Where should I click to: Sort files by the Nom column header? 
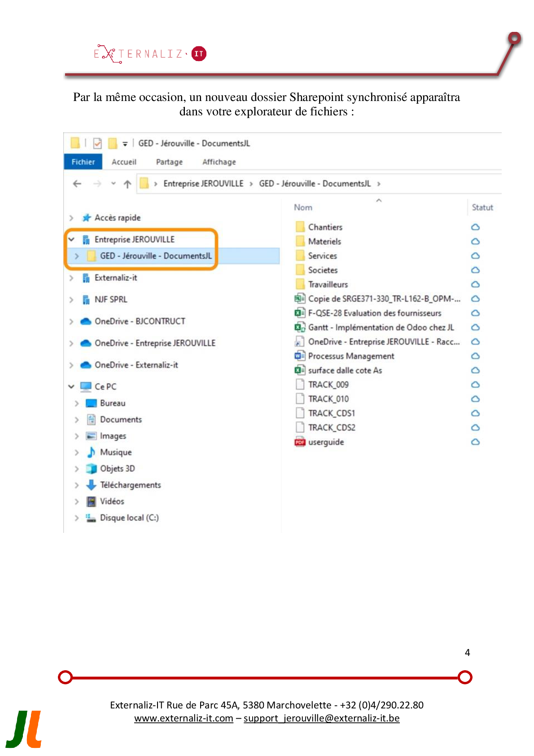pyautogui.click(x=303, y=207)
